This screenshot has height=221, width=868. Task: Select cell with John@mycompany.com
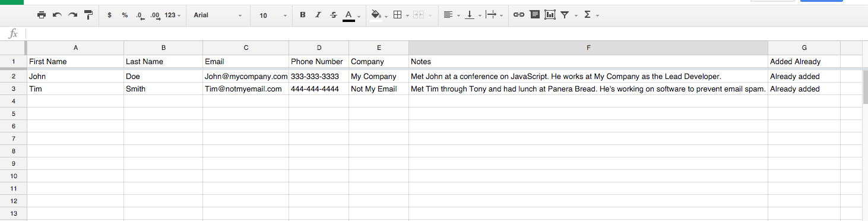click(x=246, y=77)
